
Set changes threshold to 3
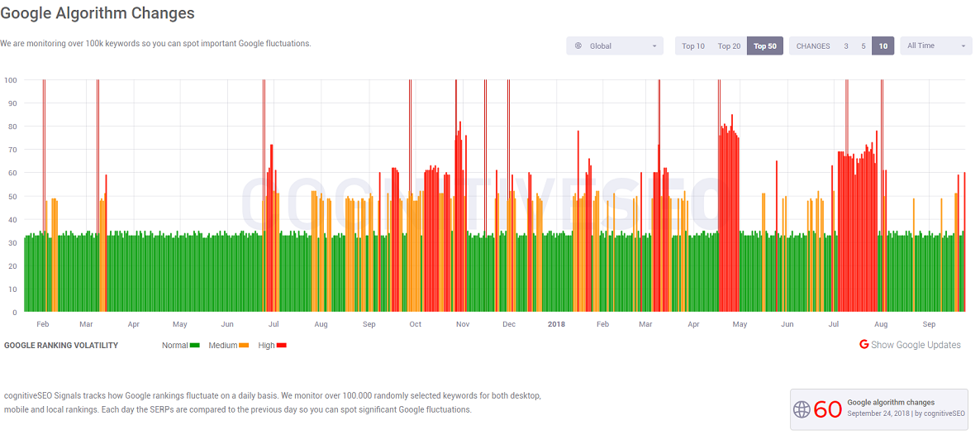846,46
